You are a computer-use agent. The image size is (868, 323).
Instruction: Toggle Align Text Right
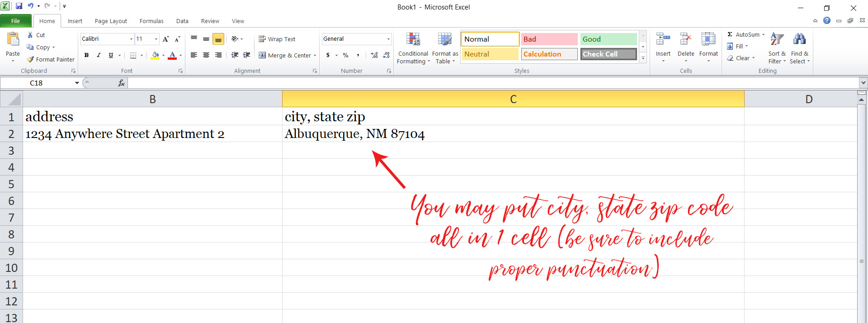point(218,55)
